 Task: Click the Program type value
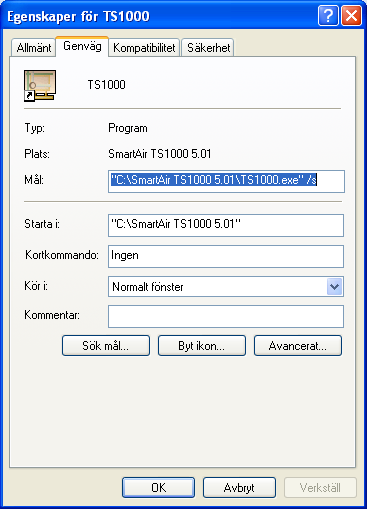pos(128,128)
